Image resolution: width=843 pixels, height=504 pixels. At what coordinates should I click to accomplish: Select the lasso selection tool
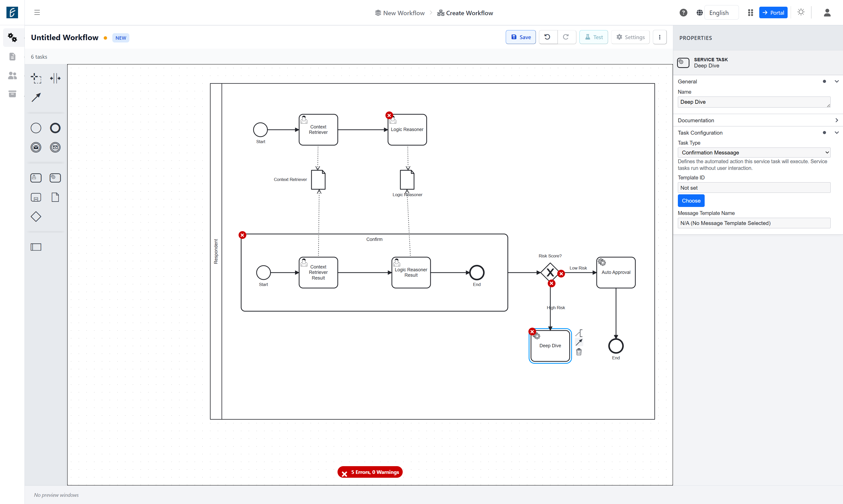(36, 78)
